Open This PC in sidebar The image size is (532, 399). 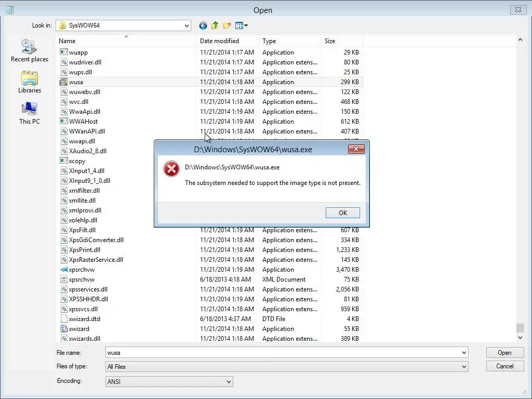[30, 113]
